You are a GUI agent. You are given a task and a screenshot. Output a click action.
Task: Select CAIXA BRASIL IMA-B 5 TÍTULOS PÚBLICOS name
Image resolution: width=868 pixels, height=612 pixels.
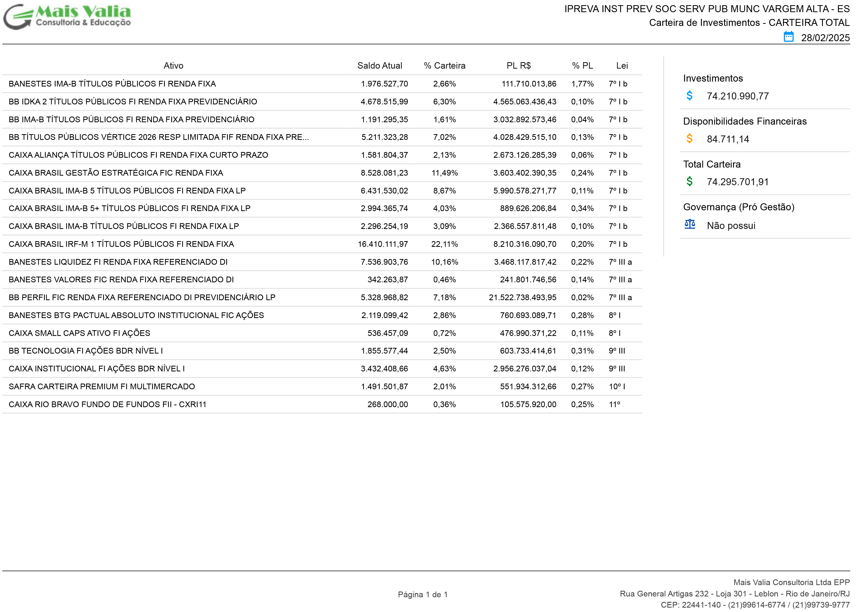pyautogui.click(x=127, y=191)
